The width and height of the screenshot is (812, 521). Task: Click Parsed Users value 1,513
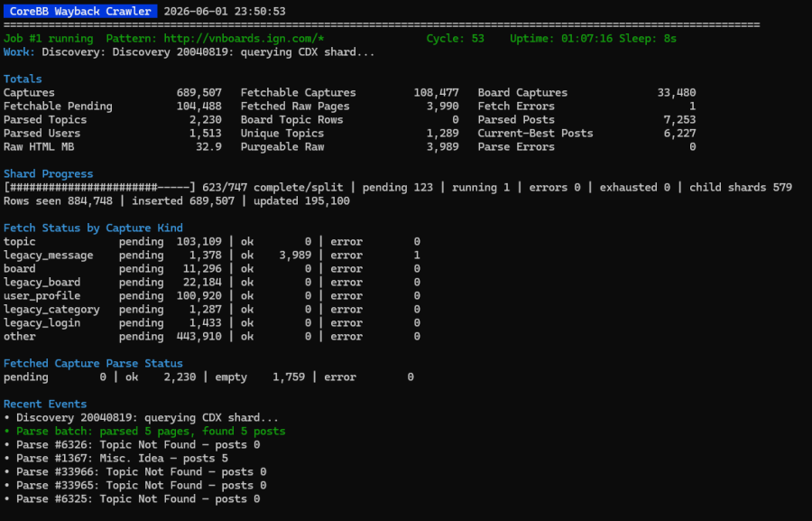click(205, 133)
